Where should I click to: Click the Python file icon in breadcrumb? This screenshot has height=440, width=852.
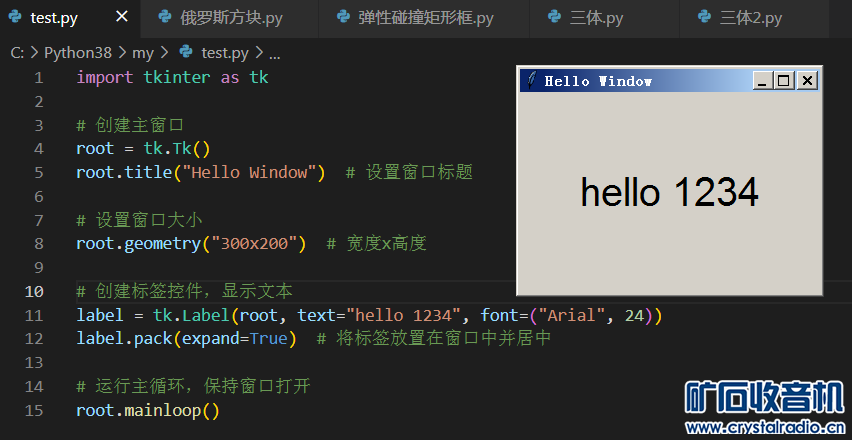click(x=185, y=53)
